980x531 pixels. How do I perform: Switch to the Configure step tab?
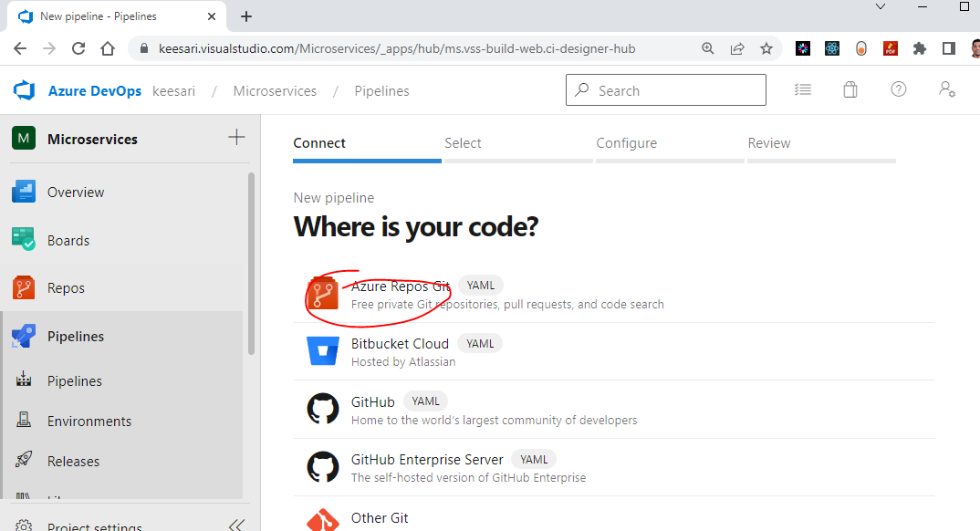[x=670, y=147]
